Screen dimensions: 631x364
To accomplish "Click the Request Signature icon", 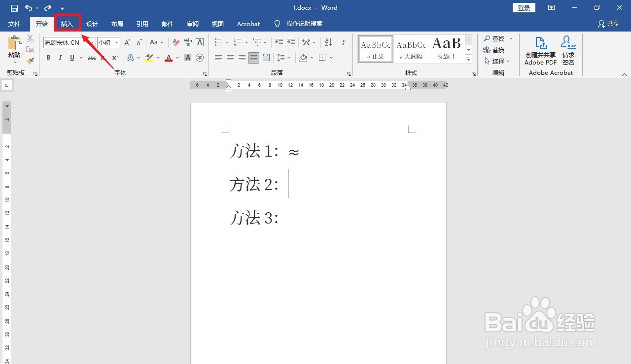I will point(568,50).
